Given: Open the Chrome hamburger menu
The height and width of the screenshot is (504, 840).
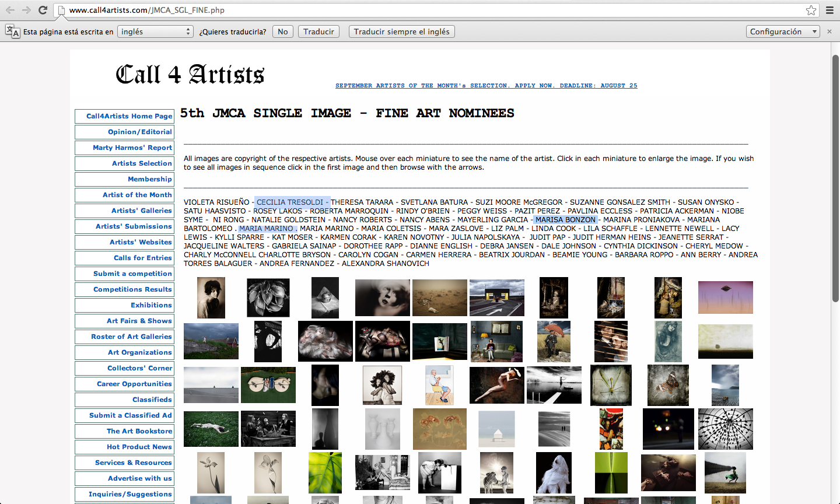Looking at the screenshot, I should (829, 10).
